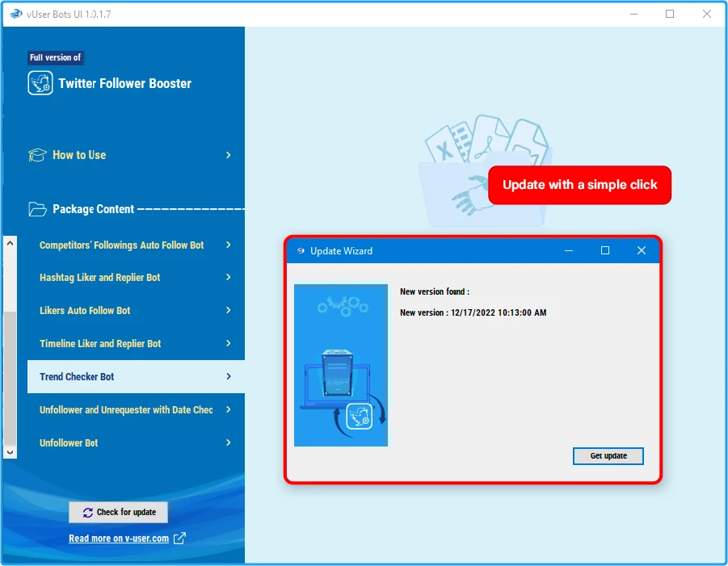Select the Unfollower Bot item
Viewport: 728px width, 566px height.
pos(136,442)
